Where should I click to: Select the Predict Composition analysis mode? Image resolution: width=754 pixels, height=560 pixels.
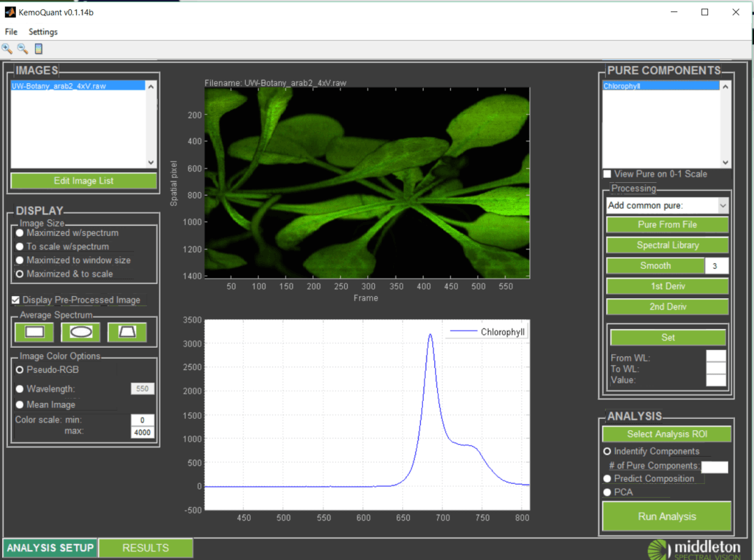[x=607, y=478]
